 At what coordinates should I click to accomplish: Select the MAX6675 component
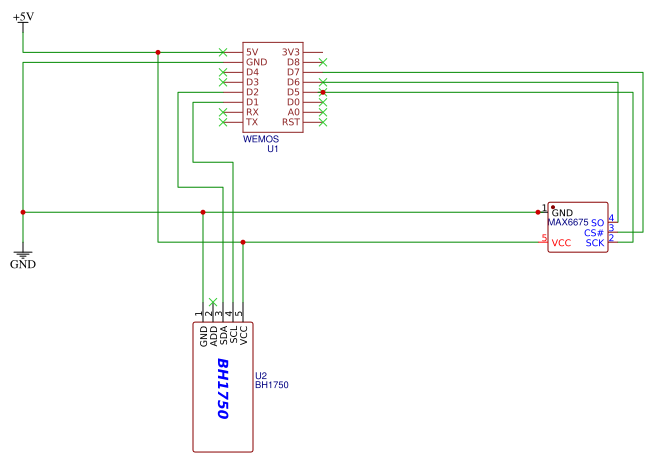click(578, 227)
